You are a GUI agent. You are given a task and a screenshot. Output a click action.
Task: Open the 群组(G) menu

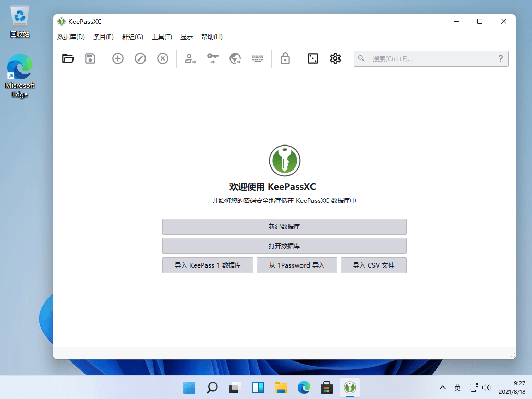(132, 37)
